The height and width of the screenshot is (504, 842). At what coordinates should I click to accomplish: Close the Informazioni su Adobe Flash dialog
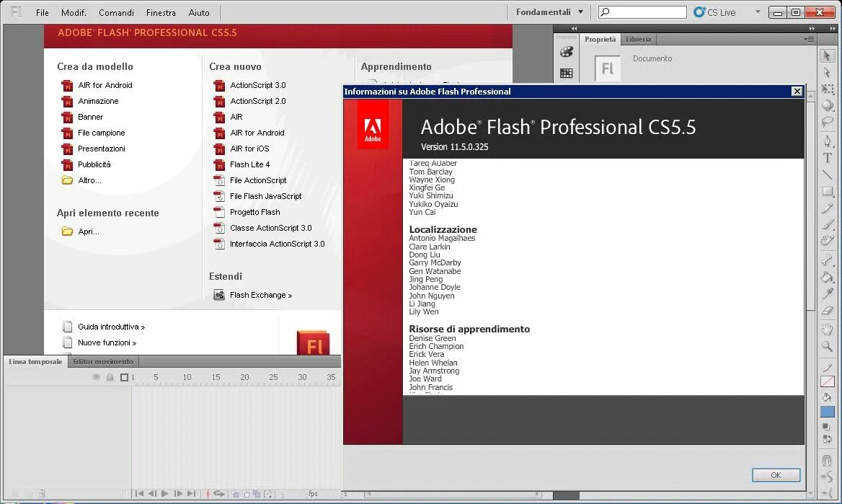coord(797,92)
